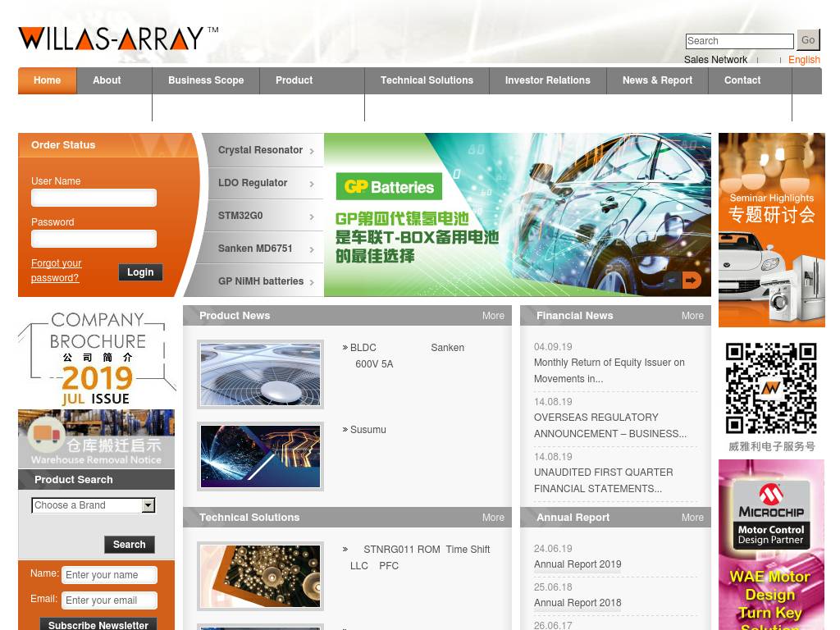Focus the top Search input field
Screen dimensions: 840x630
(739, 41)
